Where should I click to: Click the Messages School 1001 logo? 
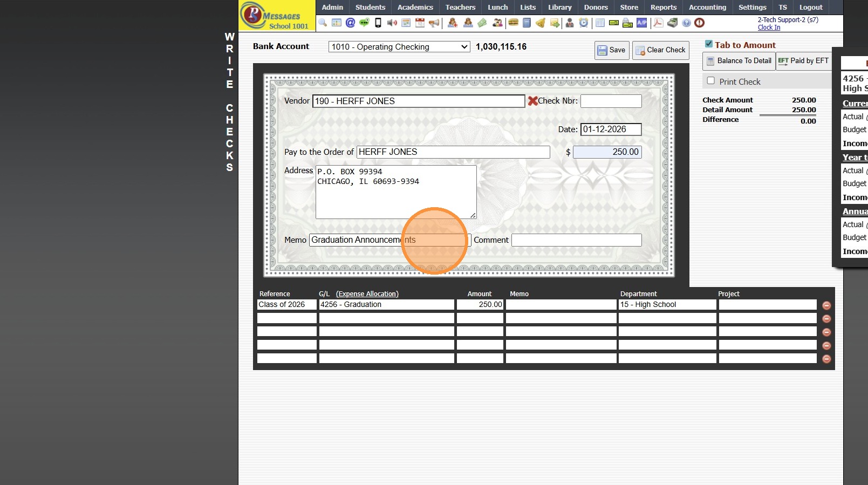tap(277, 16)
